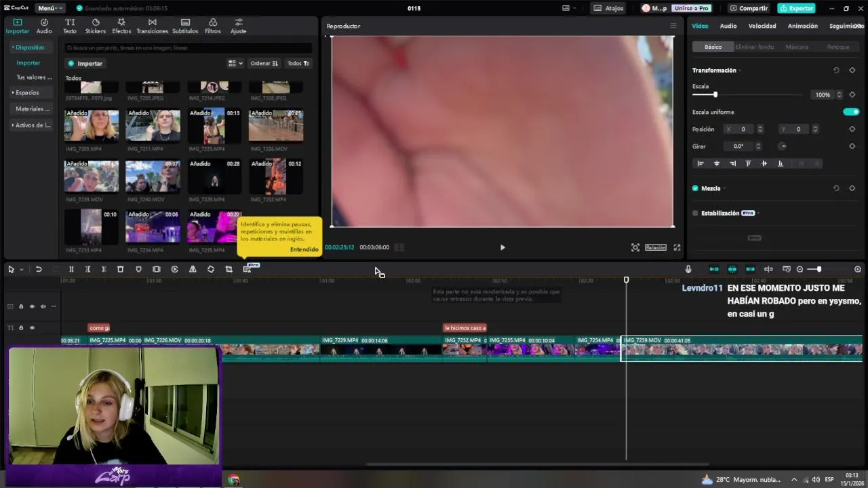
Task: Open the Todos filter dropdown
Action: click(x=298, y=63)
